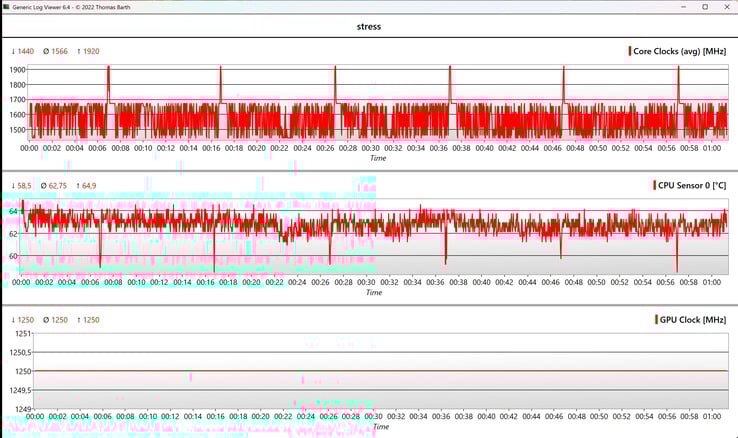Click Core Clocks maximum value 1920
The height and width of the screenshot is (438, 738).
tap(88, 51)
